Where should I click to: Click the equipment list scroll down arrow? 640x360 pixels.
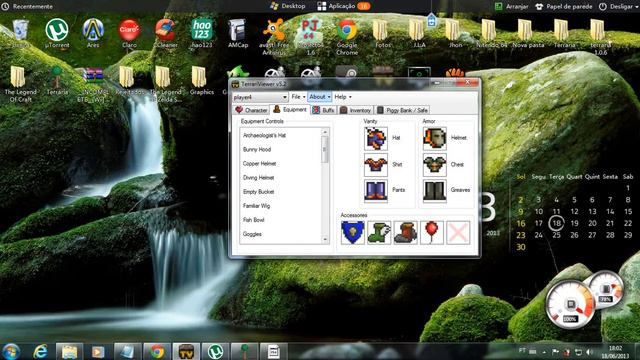(325, 240)
